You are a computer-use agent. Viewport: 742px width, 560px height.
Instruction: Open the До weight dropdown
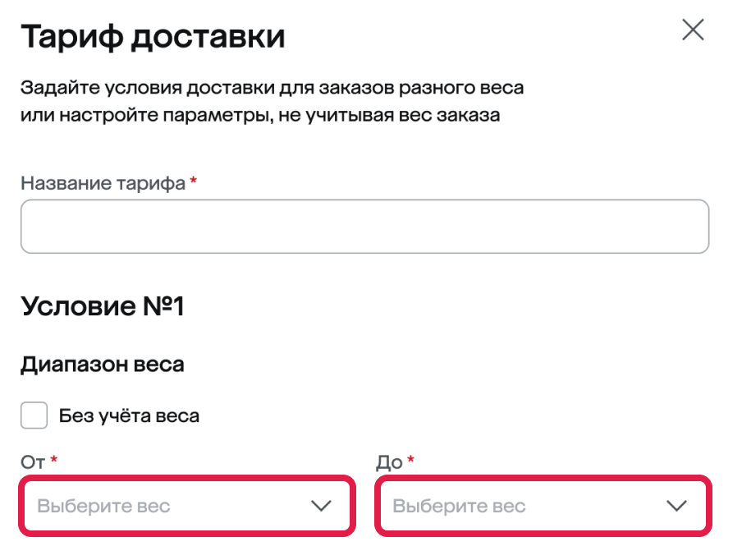543,506
